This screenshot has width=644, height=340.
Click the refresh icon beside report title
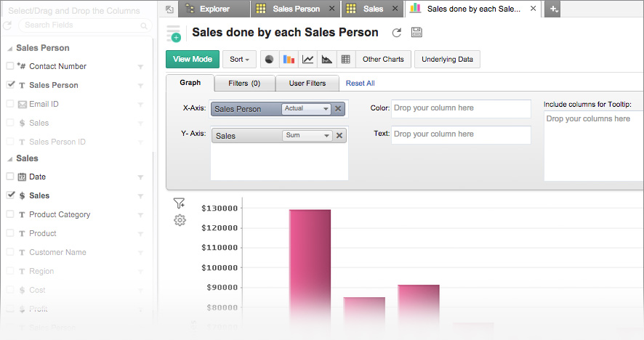[x=396, y=33]
